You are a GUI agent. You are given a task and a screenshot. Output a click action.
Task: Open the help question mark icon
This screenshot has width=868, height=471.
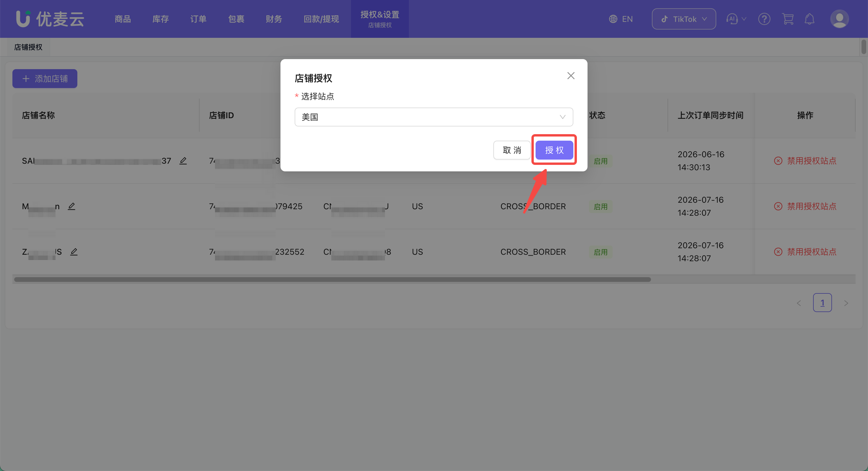(x=764, y=19)
